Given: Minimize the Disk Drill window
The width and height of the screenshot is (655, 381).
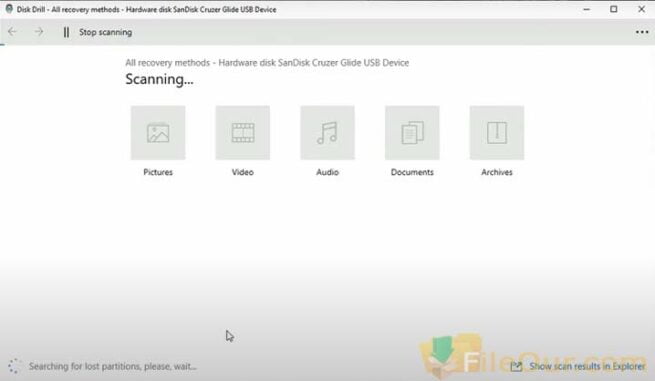Looking at the screenshot, I should point(586,9).
